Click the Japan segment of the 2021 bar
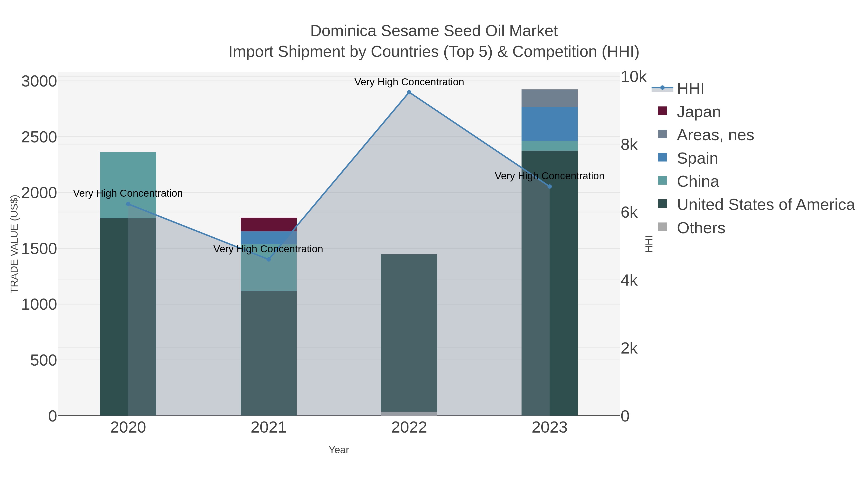The image size is (868, 488). tap(269, 225)
